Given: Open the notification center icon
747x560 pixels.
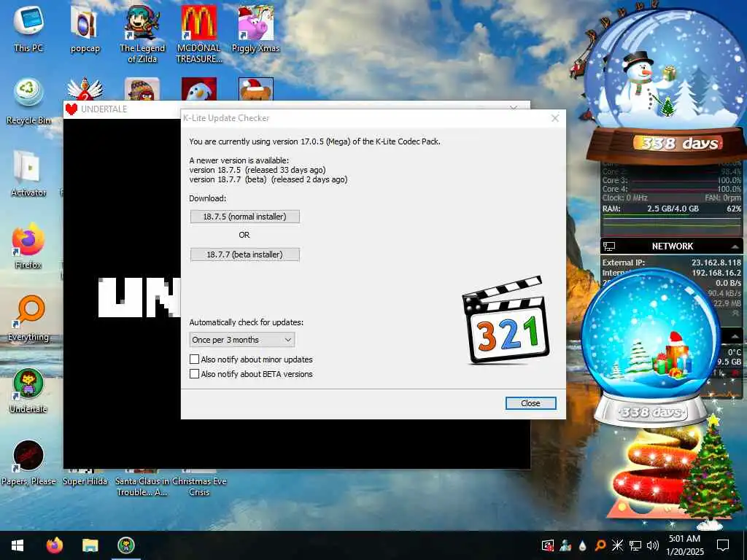Looking at the screenshot, I should (723, 545).
